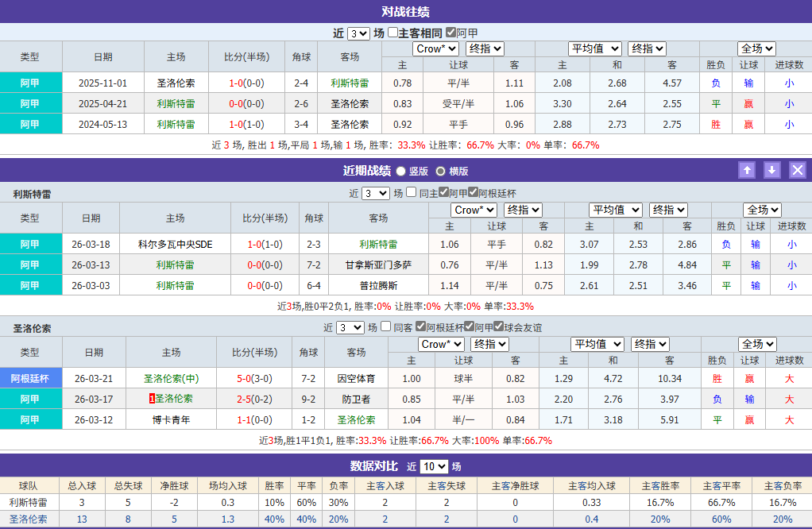812x529 pixels.
Task: Click the 赢 result link in the 让球 column
Action: click(747, 103)
